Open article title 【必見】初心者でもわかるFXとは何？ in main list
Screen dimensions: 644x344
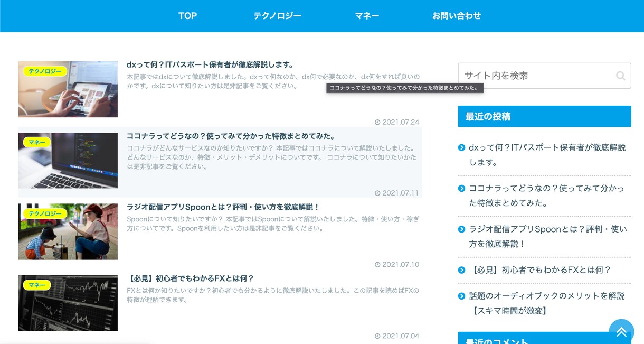pyautogui.click(x=191, y=278)
